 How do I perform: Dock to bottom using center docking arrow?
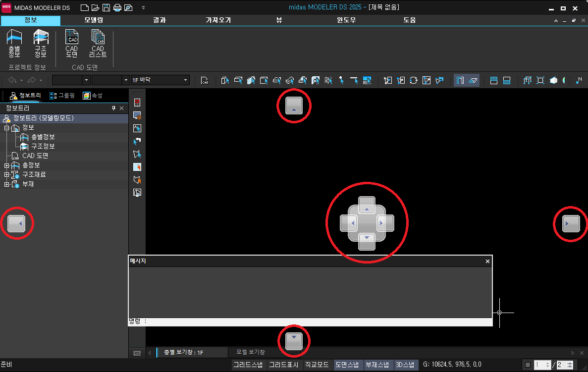tap(367, 242)
